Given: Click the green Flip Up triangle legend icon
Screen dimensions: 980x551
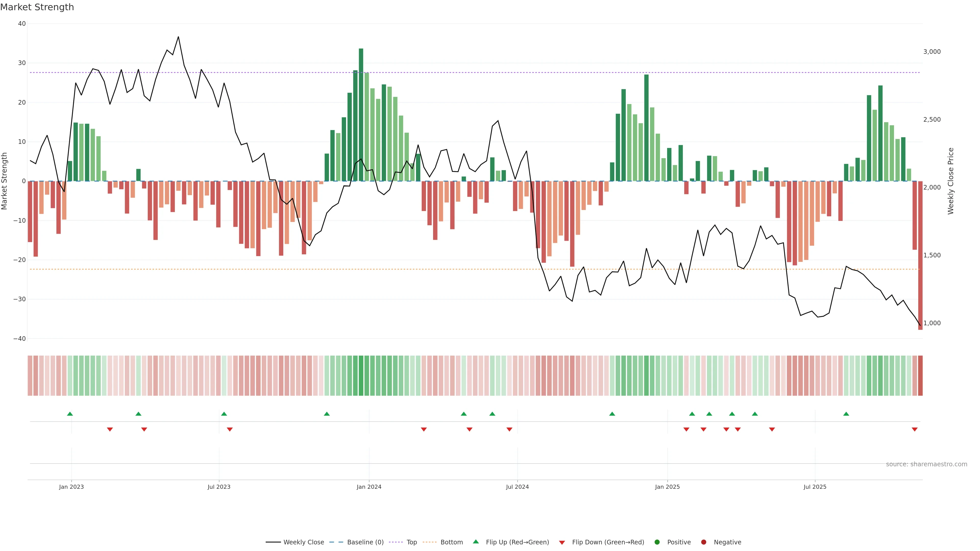Looking at the screenshot, I should click(x=475, y=542).
